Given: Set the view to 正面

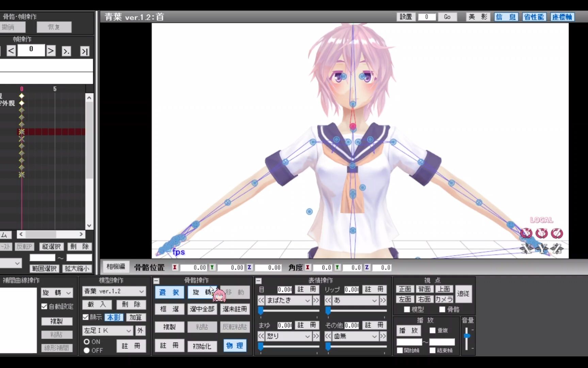Looking at the screenshot, I should 405,289.
